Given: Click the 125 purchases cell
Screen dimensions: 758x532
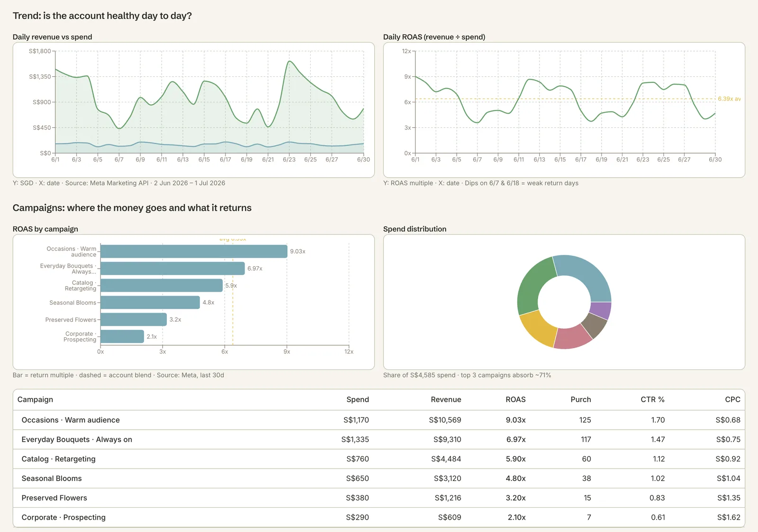Looking at the screenshot, I should click(x=585, y=420).
